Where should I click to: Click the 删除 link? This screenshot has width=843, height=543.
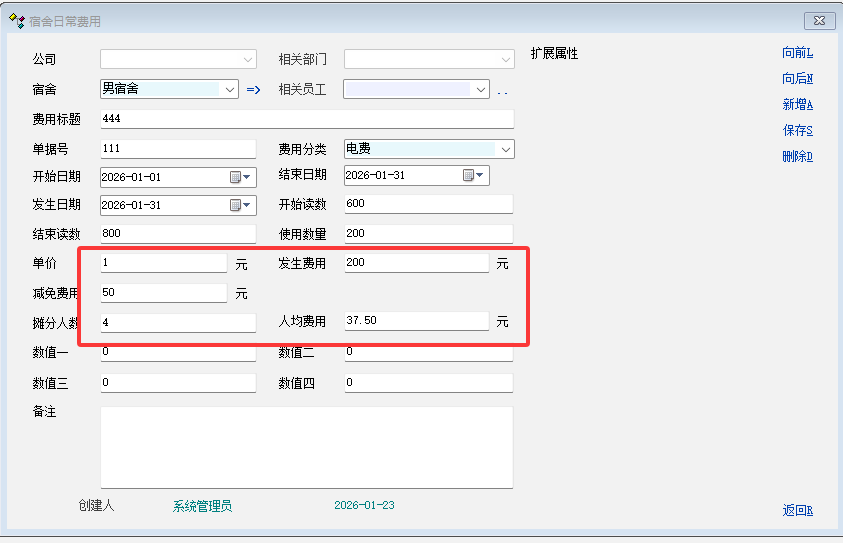(x=797, y=157)
